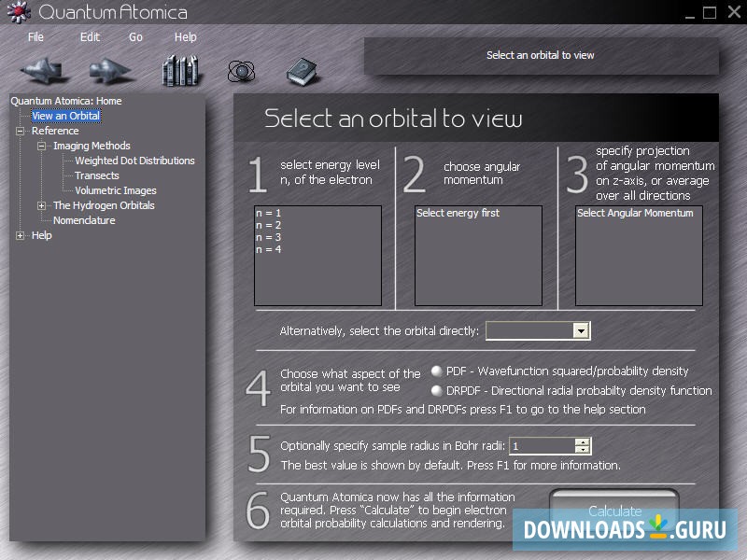Click the forward arrow navigation icon
This screenshot has height=560, width=747.
tap(110, 71)
